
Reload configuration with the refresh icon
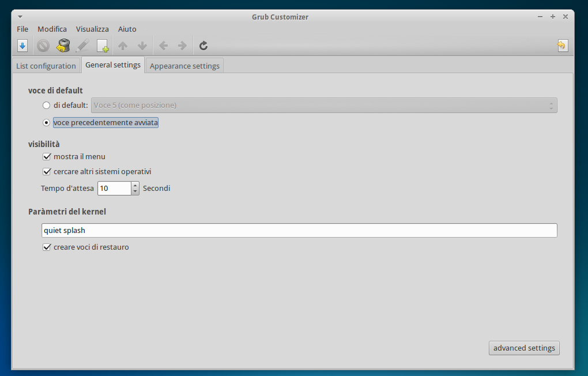click(203, 46)
